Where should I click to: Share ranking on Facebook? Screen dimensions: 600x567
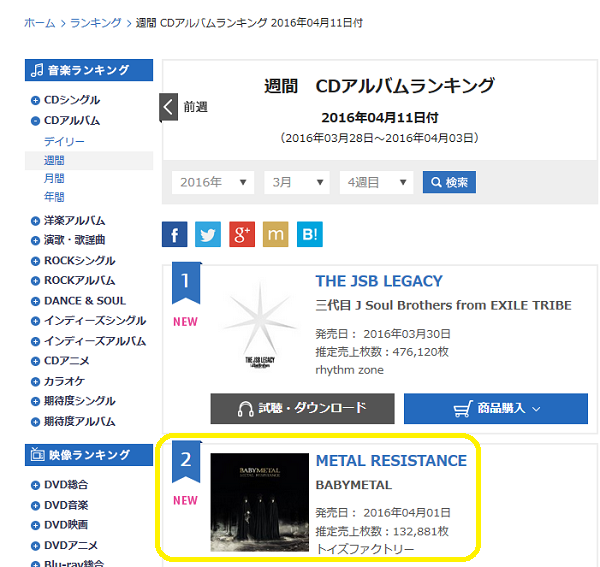click(x=174, y=234)
